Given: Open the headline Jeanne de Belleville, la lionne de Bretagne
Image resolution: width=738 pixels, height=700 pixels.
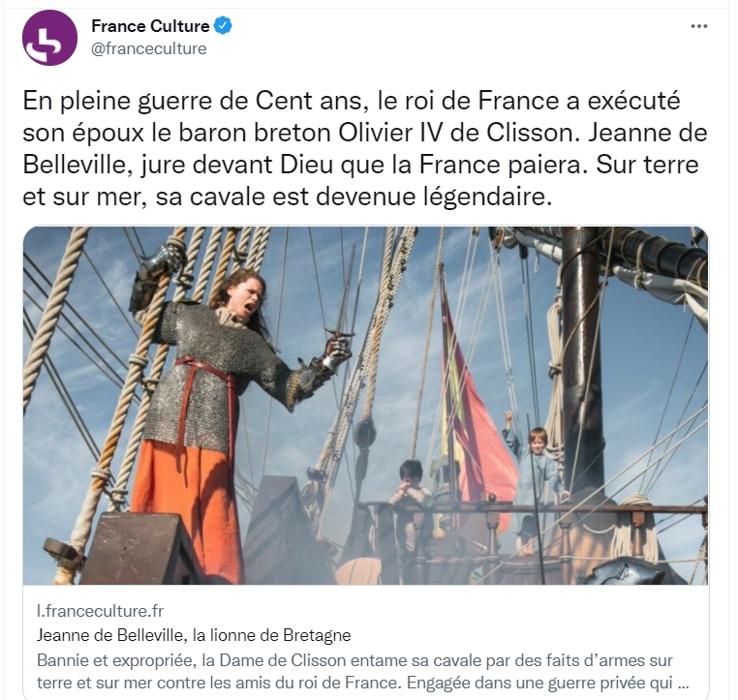Looking at the screenshot, I should (194, 635).
